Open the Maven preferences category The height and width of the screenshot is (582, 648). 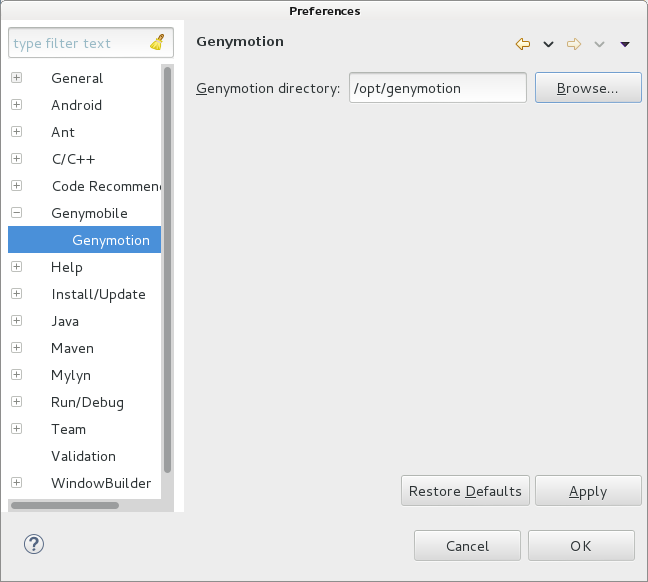[x=72, y=348]
